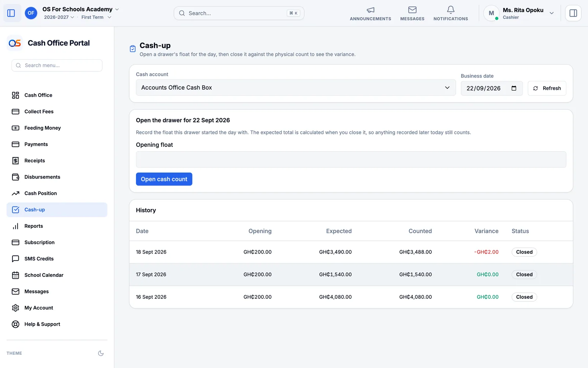Toggle the right side panel icon

[x=573, y=13]
